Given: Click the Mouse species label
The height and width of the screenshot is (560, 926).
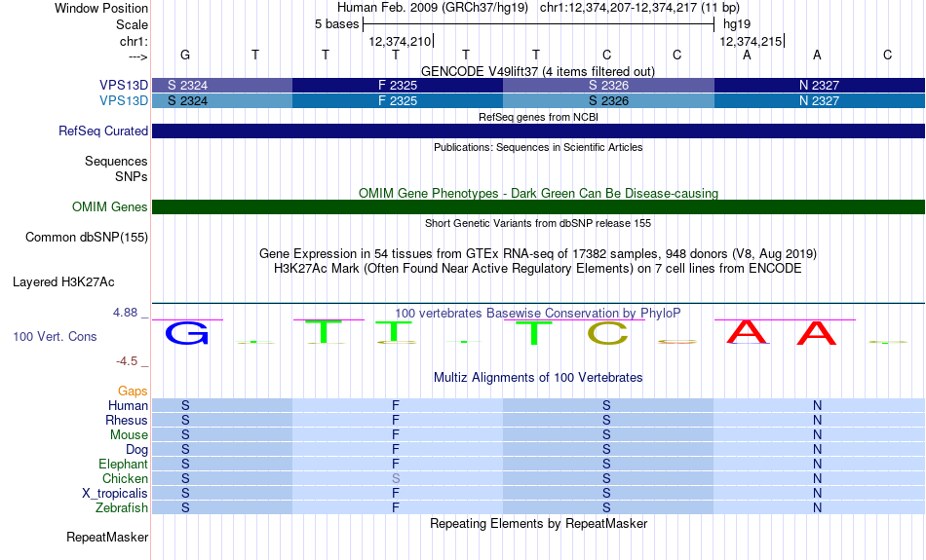Looking at the screenshot, I should point(128,435).
